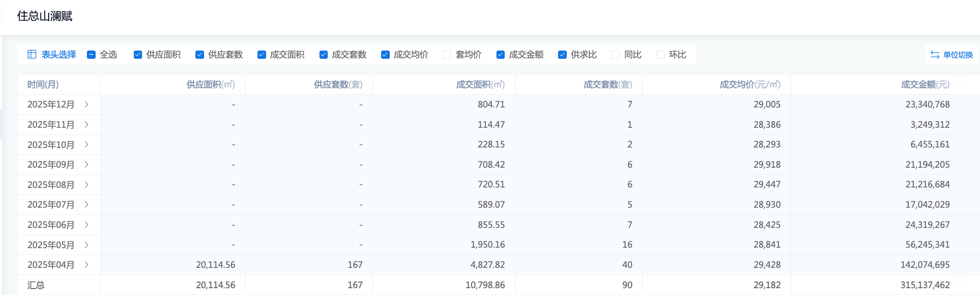Uncheck the 供求比 column checkbox
980x295 pixels.
pos(562,55)
